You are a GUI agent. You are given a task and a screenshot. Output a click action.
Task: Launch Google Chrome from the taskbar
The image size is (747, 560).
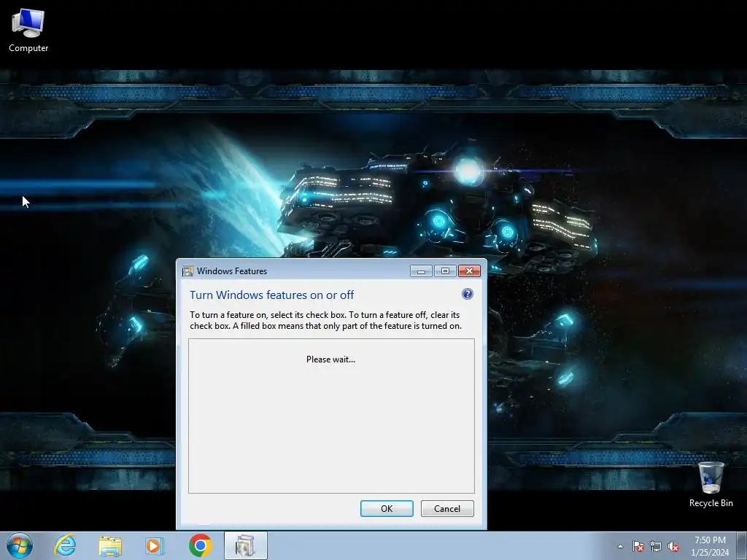(x=200, y=545)
